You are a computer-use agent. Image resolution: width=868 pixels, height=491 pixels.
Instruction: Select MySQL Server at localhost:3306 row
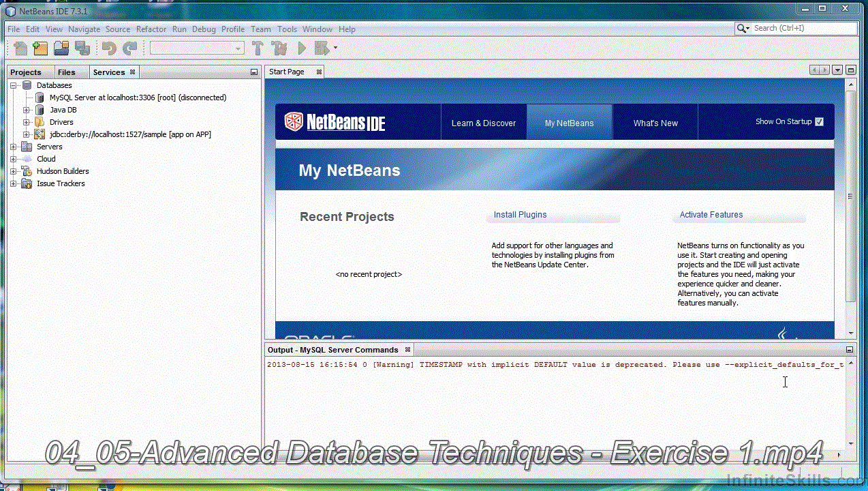[x=138, y=98]
